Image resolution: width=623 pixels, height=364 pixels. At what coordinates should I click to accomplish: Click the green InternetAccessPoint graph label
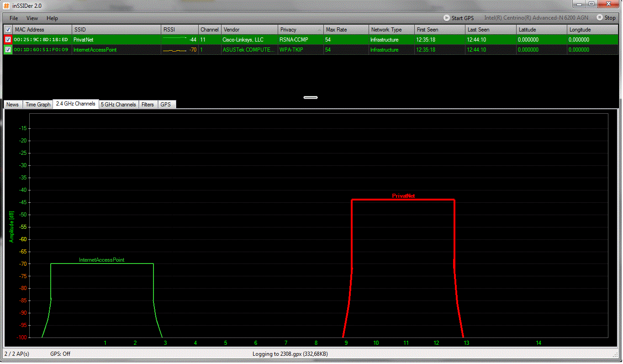pos(101,260)
